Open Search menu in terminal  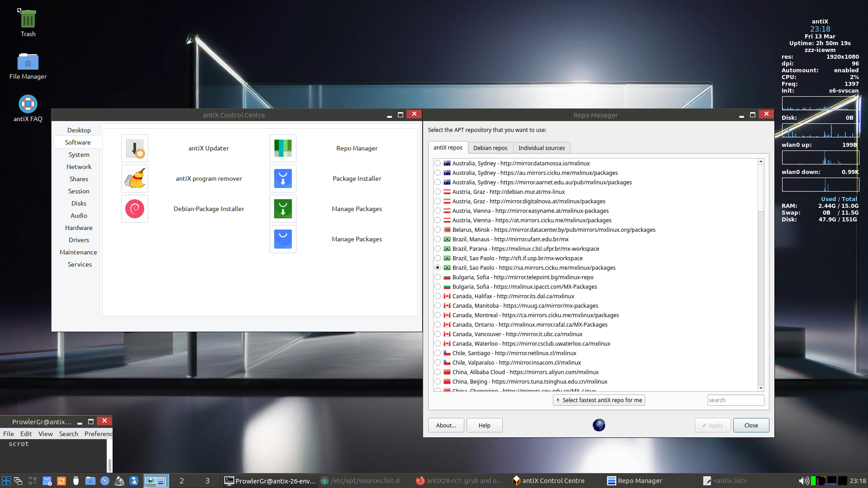click(68, 434)
